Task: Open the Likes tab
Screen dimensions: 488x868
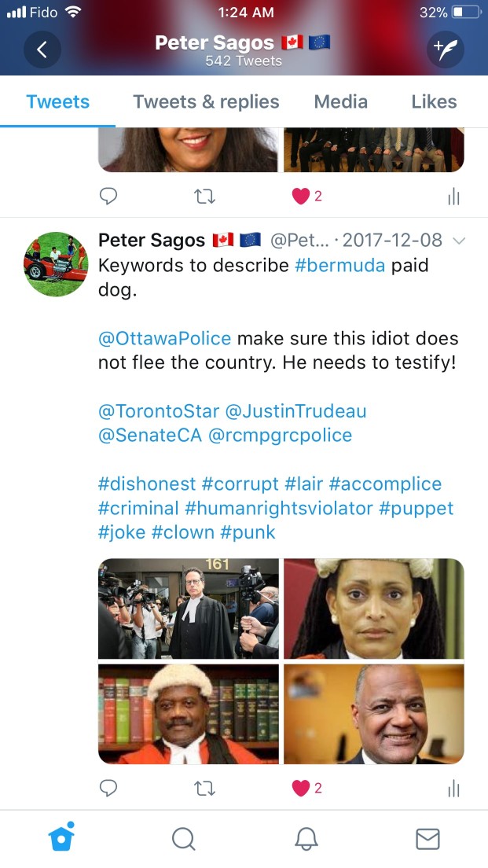Action: pos(434,102)
